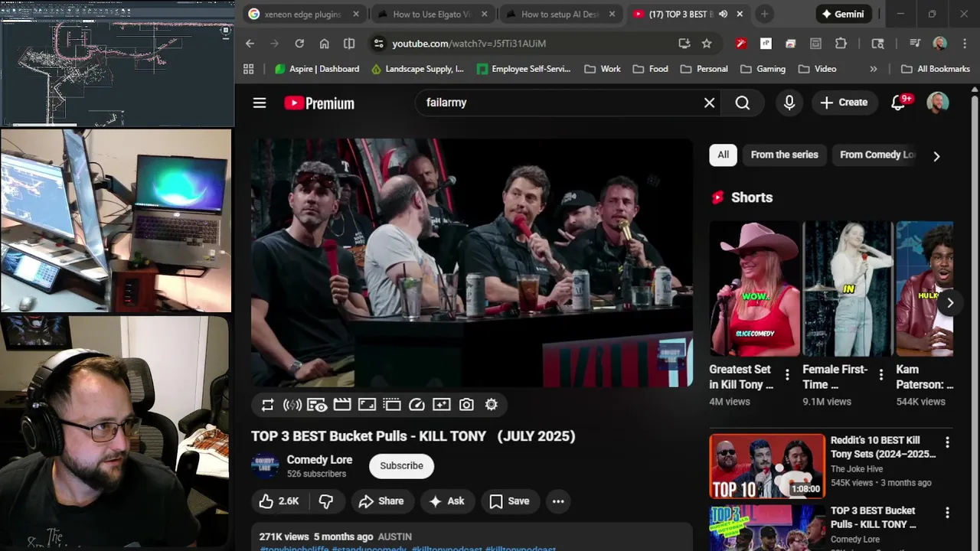Open the Comedy Lore channel avatar
This screenshot has width=980, height=551.
266,466
